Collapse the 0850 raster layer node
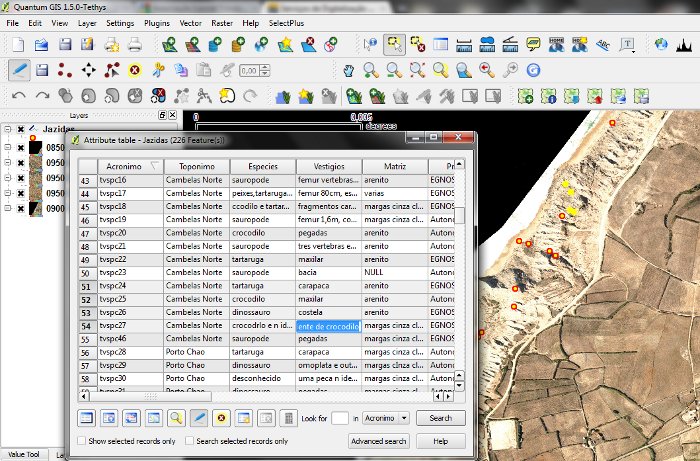This screenshot has height=461, width=700. [x=7, y=147]
